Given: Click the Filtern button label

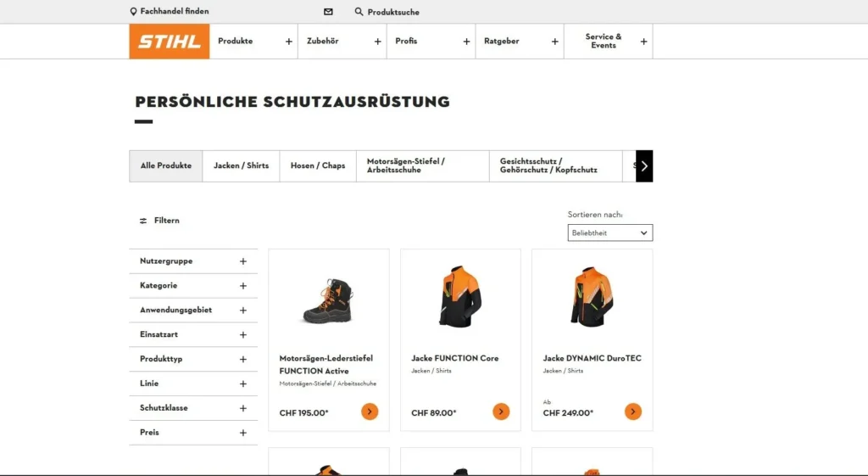Looking at the screenshot, I should point(167,221).
